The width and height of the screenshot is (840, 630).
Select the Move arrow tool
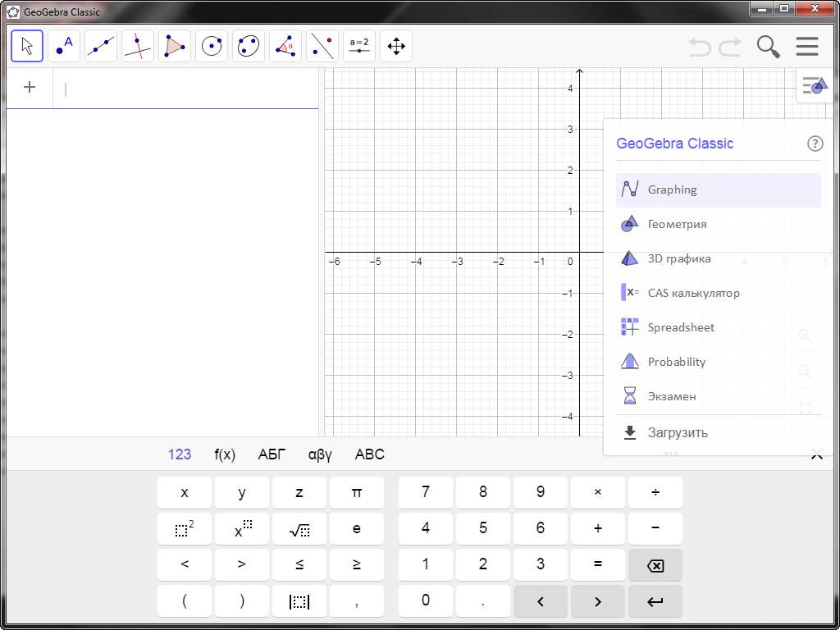[27, 46]
